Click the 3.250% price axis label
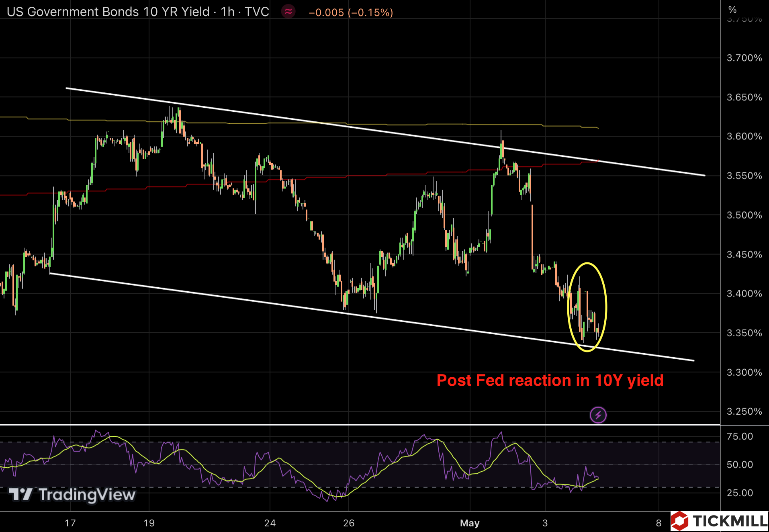769x532 pixels. pos(744,411)
